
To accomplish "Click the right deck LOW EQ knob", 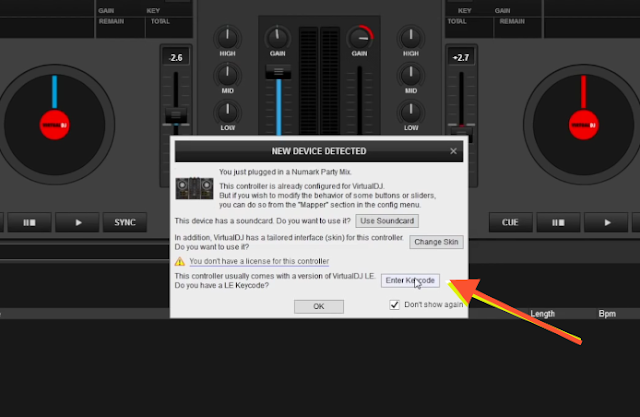I will click(411, 111).
